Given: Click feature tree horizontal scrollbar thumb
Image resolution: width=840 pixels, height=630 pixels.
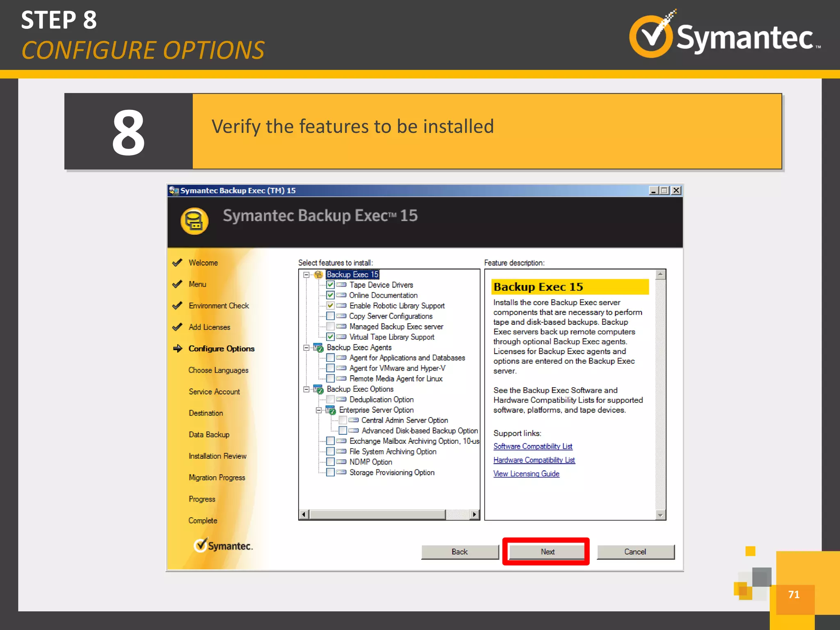Looking at the screenshot, I should pos(377,514).
